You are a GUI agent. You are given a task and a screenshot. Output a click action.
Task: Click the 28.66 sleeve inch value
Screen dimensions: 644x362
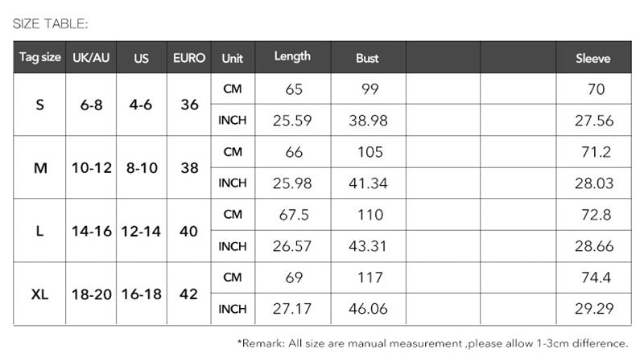point(596,246)
